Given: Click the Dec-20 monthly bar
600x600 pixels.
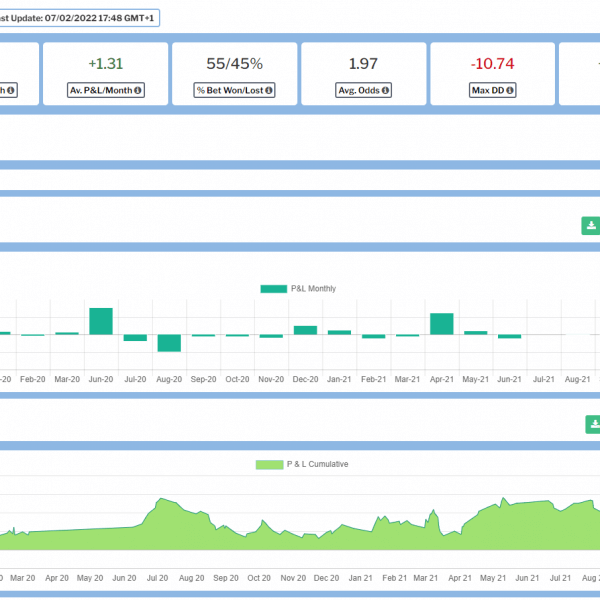Looking at the screenshot, I should pyautogui.click(x=305, y=330).
